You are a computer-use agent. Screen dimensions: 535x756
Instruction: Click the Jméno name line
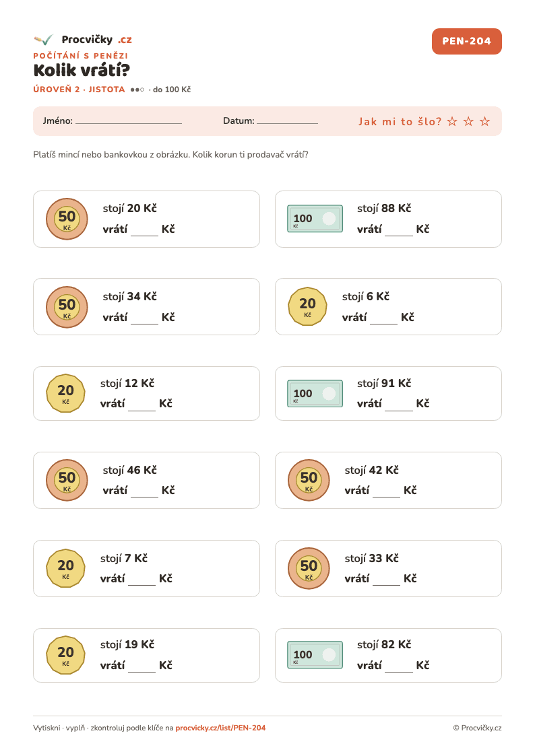[x=129, y=123]
